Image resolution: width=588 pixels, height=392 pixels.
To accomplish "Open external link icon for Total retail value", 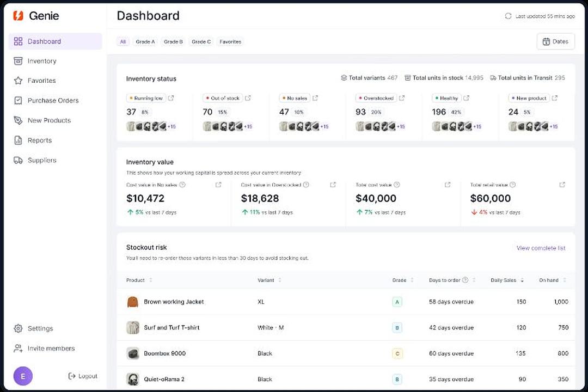I will point(562,185).
